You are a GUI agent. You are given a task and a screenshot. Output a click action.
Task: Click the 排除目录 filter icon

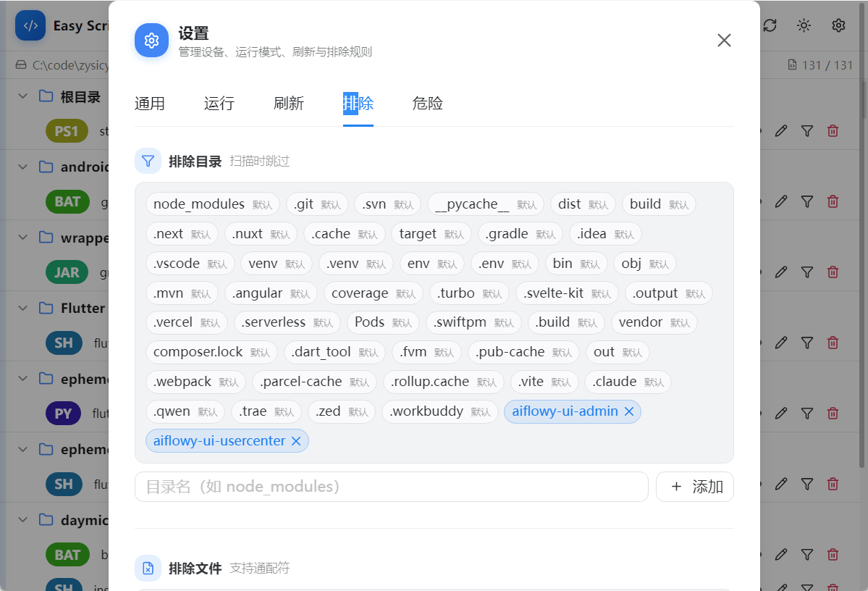click(x=148, y=162)
